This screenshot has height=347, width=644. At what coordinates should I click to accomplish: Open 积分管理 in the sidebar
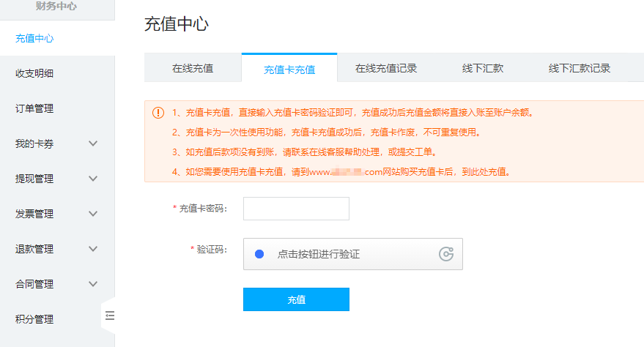(34, 319)
